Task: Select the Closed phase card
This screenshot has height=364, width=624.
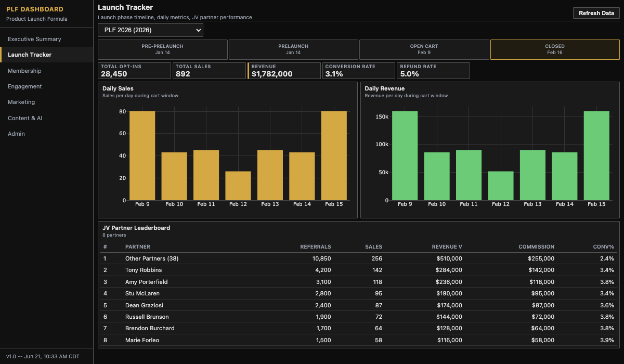Action: pyautogui.click(x=555, y=49)
